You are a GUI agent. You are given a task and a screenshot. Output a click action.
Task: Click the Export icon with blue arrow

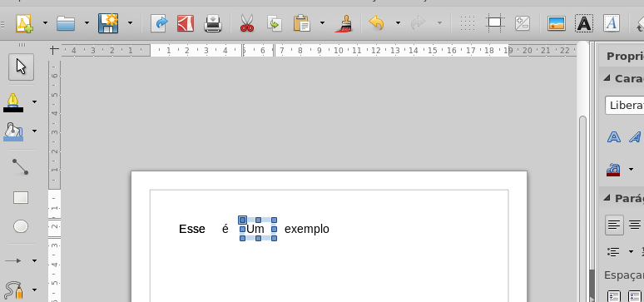(160, 23)
